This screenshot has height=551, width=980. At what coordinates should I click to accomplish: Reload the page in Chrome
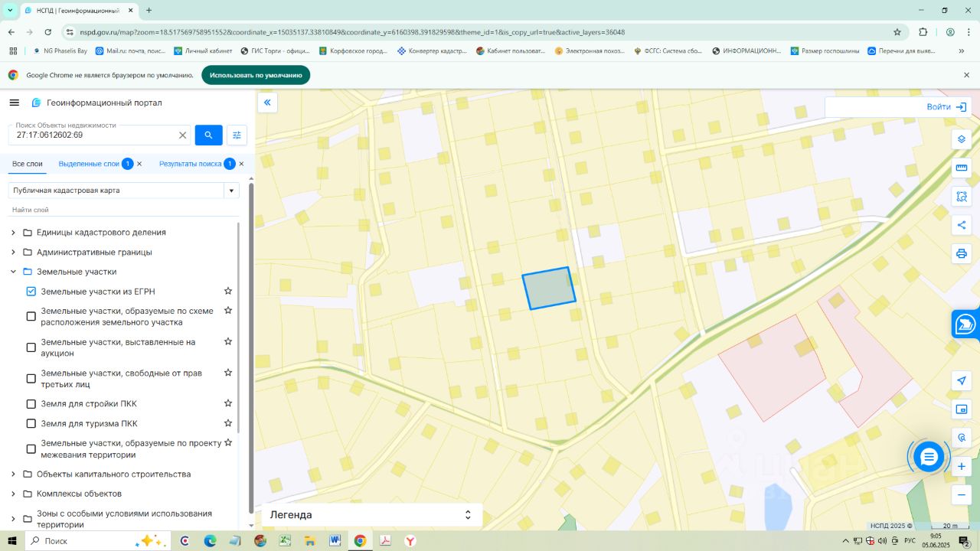point(48,32)
